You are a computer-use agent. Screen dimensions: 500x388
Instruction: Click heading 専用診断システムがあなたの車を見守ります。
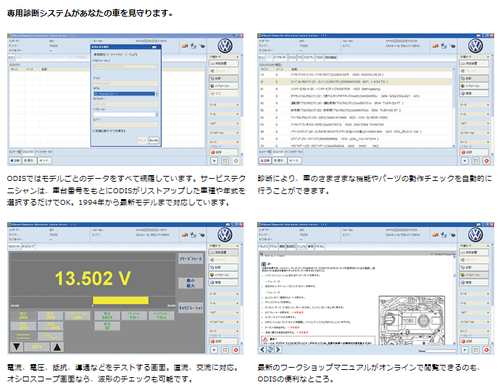[90, 13]
